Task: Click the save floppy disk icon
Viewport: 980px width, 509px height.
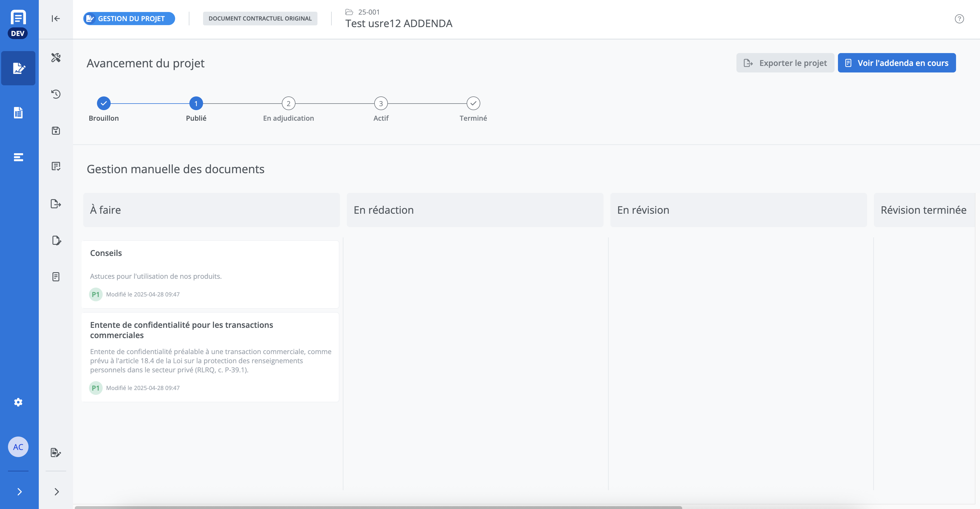Action: [x=56, y=131]
